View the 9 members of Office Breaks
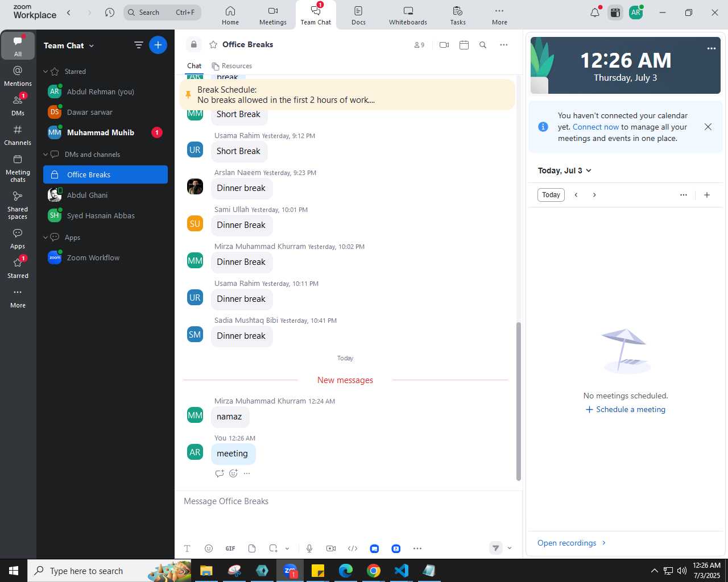 coord(419,45)
